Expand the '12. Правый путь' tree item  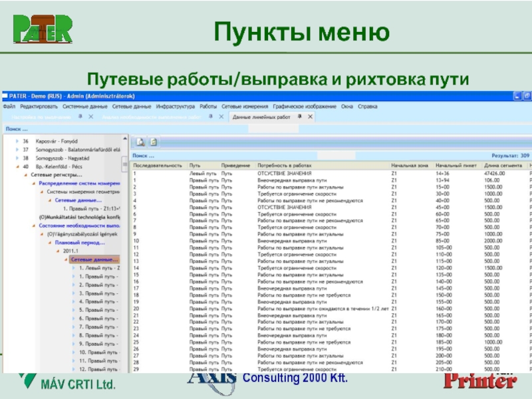73,368
